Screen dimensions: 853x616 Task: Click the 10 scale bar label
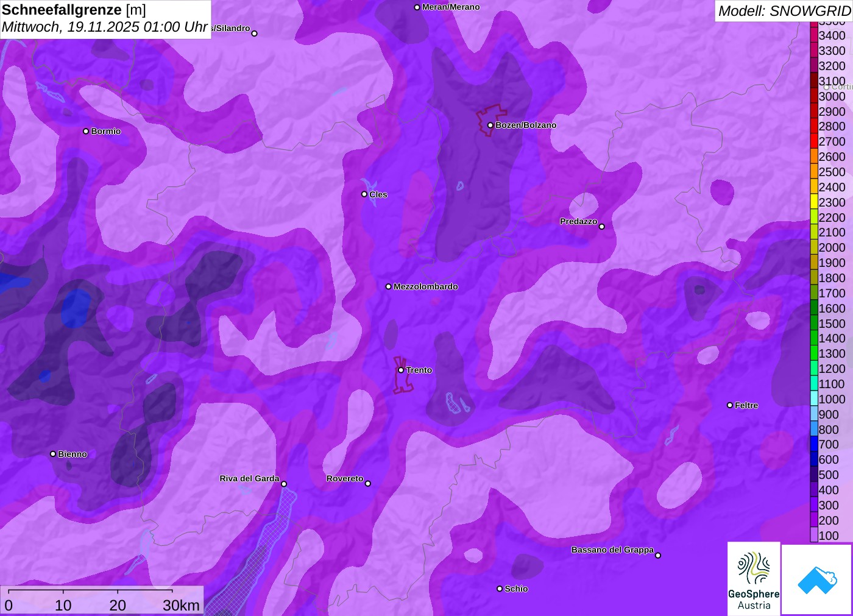coord(63,605)
